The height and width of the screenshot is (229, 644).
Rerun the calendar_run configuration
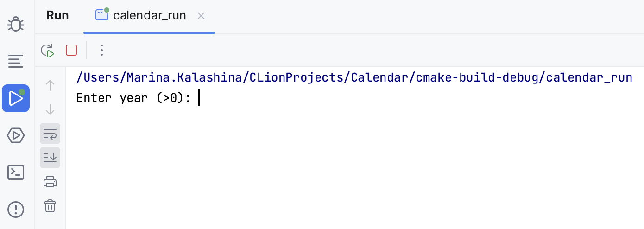pos(48,50)
